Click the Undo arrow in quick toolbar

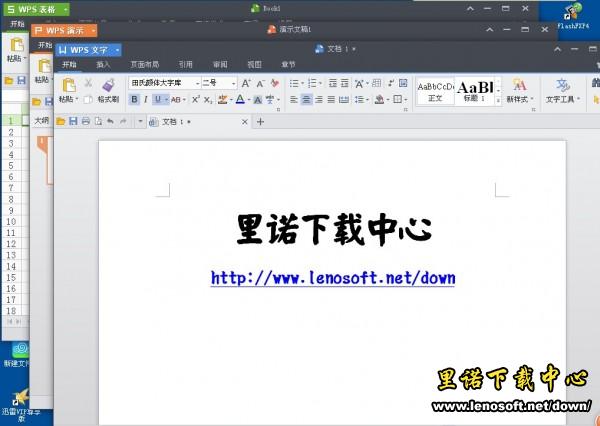[x=110, y=121]
